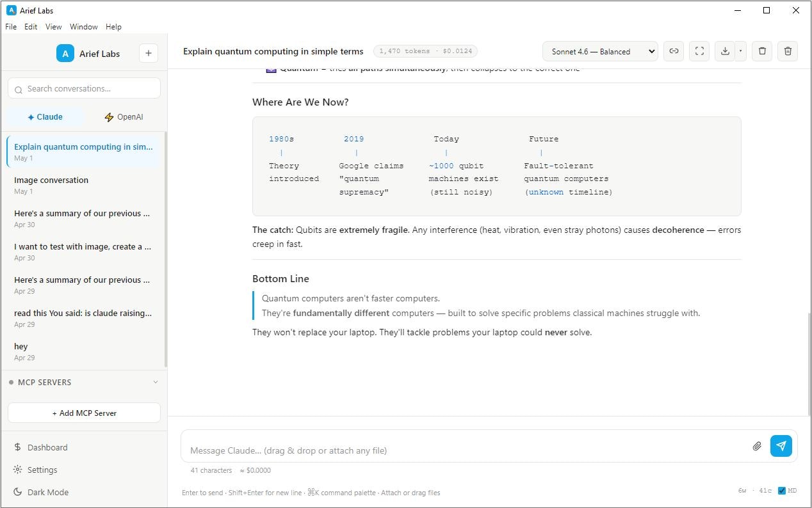This screenshot has height=508, width=812.
Task: Click the '1980s' text in timeline block
Action: click(x=281, y=139)
